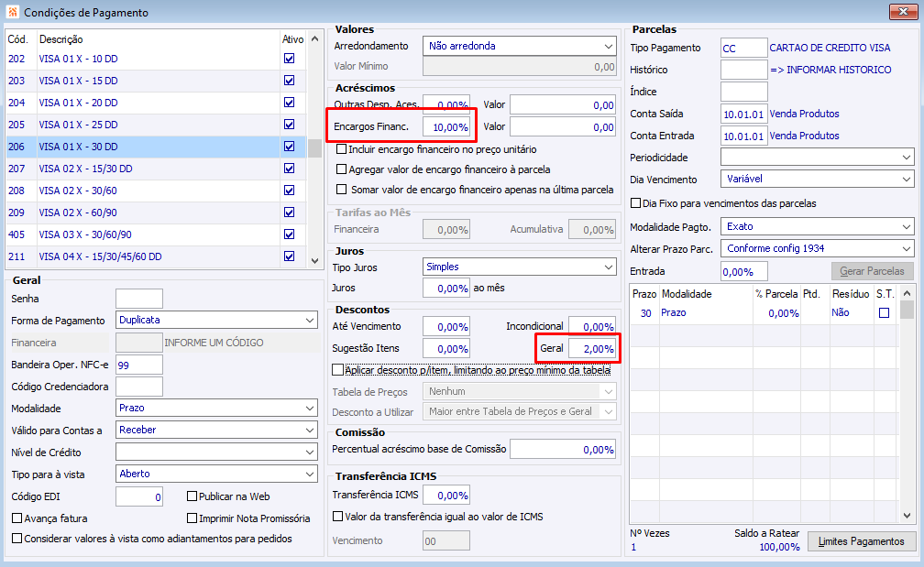Tick Imprimir Nota Promissória checkbox
Screen dimensions: 924x567
[x=192, y=518]
